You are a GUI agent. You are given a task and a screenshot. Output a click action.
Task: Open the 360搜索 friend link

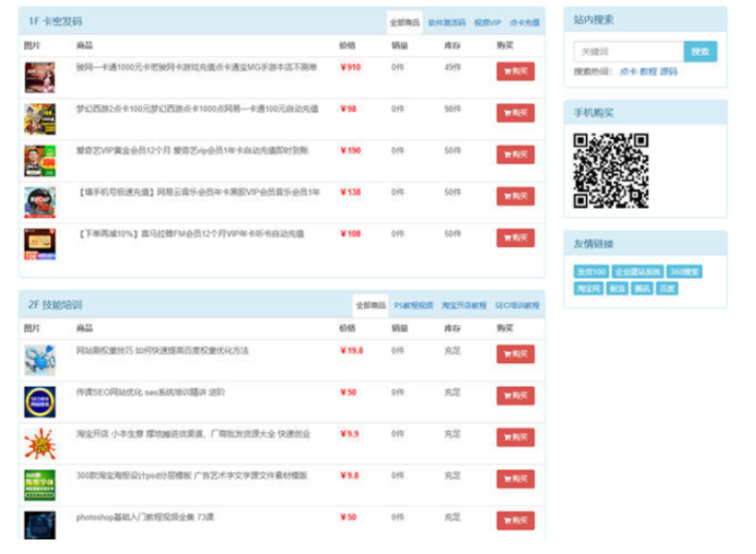[683, 272]
